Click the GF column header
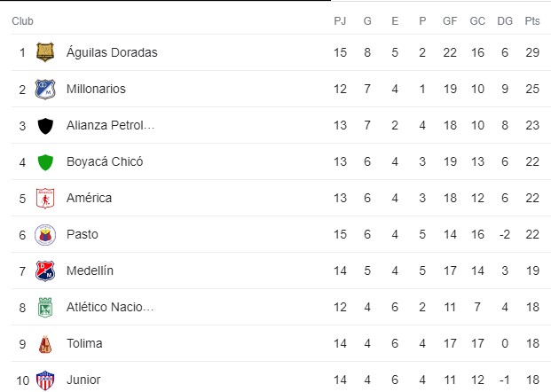 coord(450,21)
